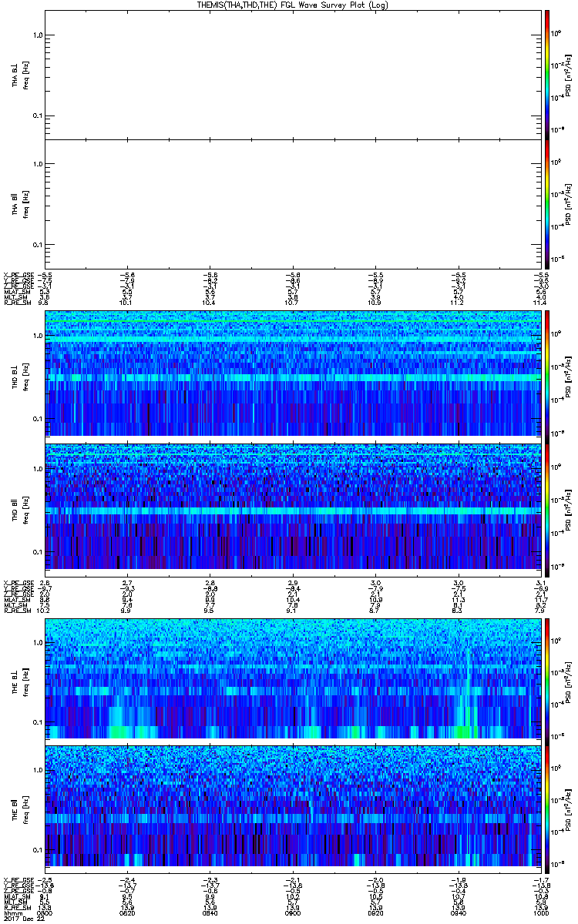Click the 1.0 frequency tick of the THA B perpendicular panel
This screenshot has width=578, height=924.
point(37,35)
